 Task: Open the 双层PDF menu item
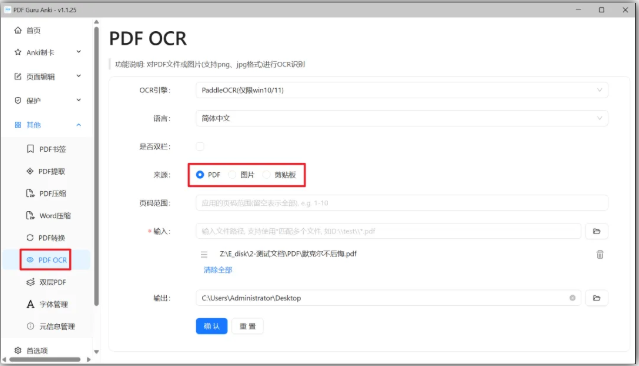(x=53, y=282)
